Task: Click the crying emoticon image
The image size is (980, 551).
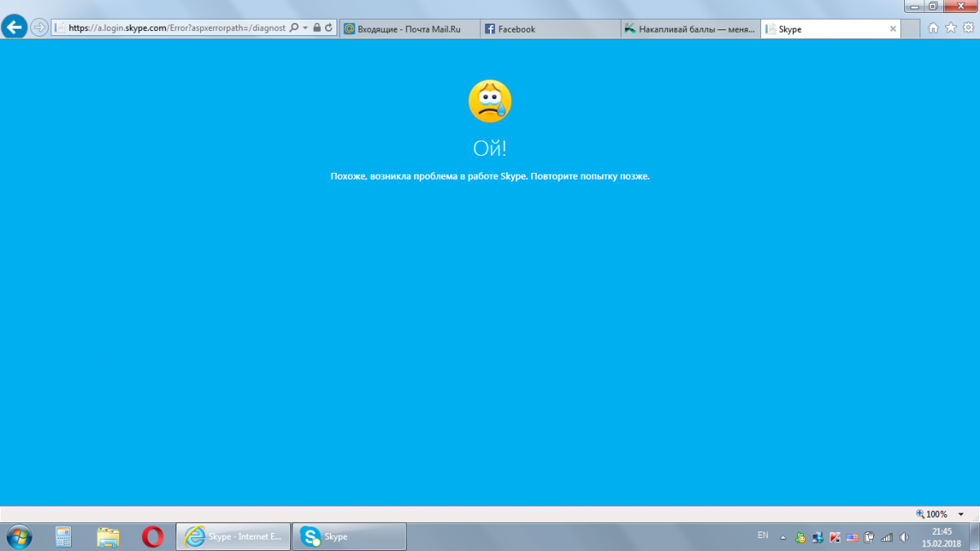Action: [490, 101]
